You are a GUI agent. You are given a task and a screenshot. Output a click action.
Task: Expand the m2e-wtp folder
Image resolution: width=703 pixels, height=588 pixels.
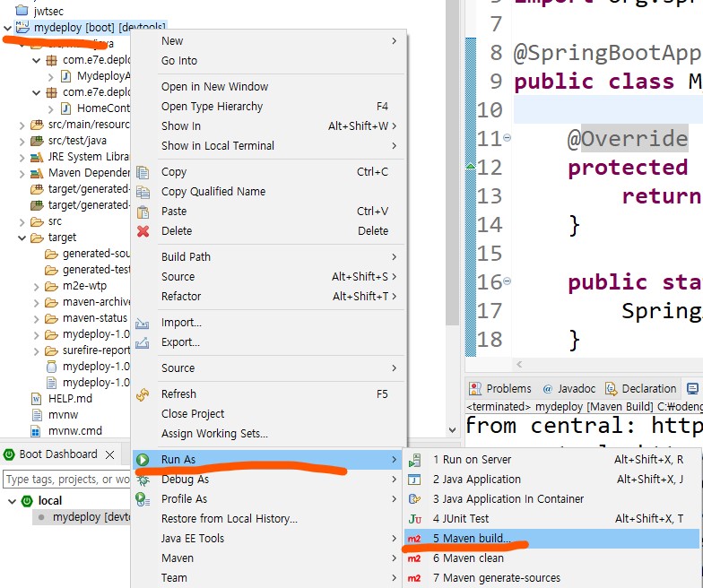coord(36,287)
